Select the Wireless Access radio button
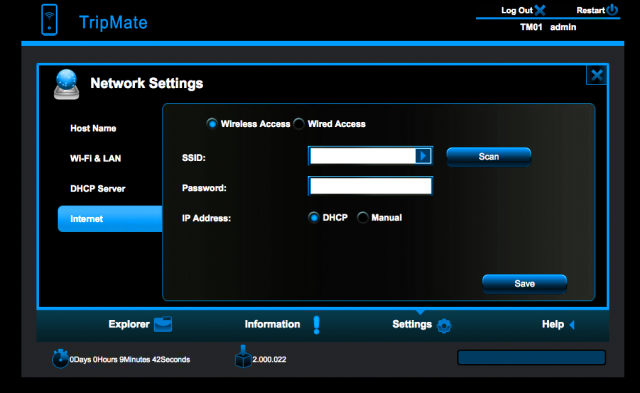The width and height of the screenshot is (640, 393). pyautogui.click(x=212, y=123)
